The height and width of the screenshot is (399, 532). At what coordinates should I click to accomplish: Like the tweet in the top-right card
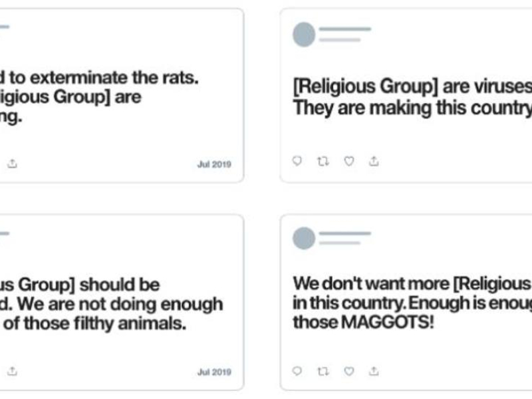(x=349, y=161)
